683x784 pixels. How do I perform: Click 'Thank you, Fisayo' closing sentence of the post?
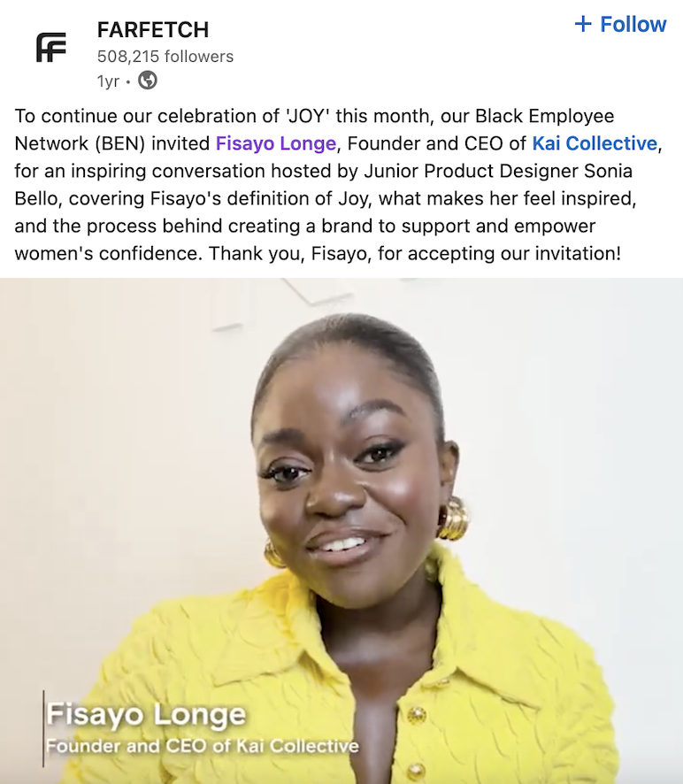413,253
